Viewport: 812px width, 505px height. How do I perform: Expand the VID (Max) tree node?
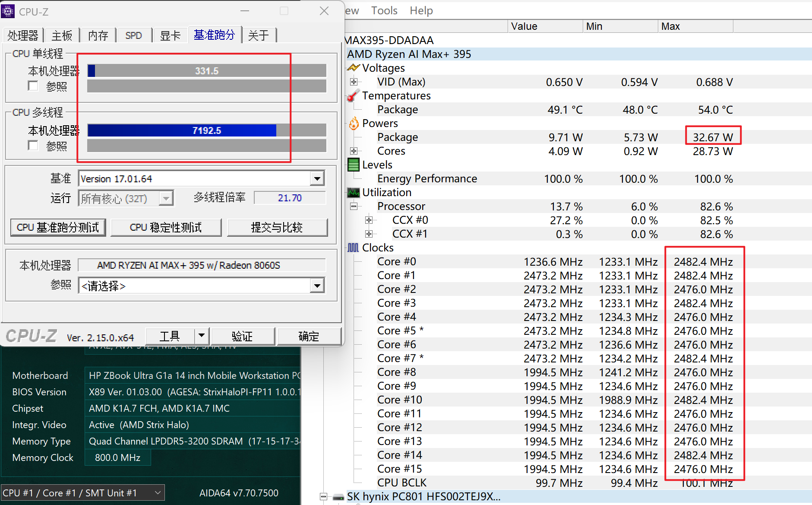tap(354, 82)
